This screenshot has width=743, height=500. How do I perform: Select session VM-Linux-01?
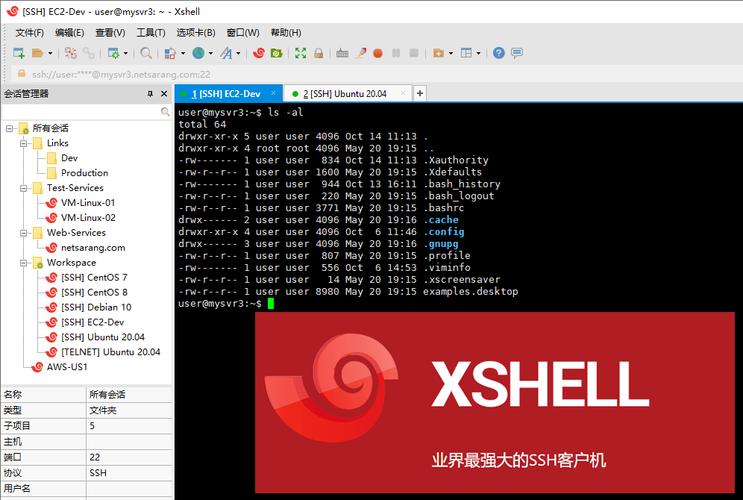(x=88, y=203)
